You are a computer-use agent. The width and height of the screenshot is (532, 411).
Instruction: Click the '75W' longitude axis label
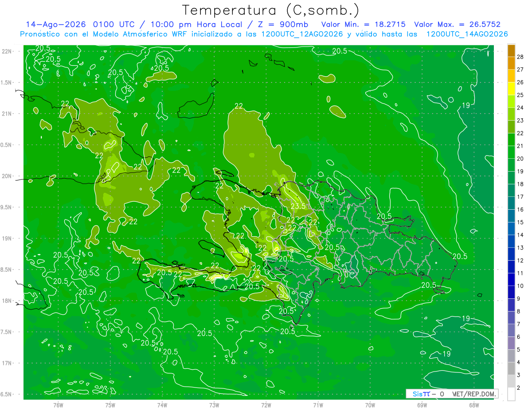point(110,405)
